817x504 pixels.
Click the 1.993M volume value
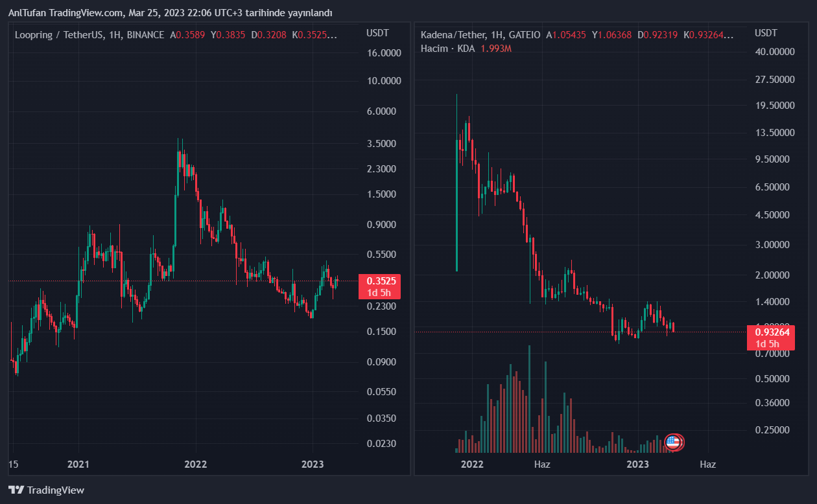tap(496, 49)
